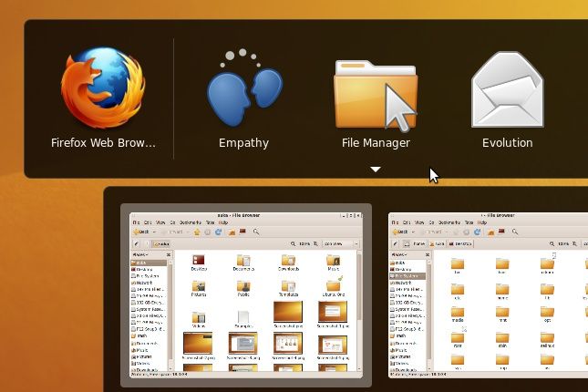
Task: Click Computer toolbar icon in home folder window
Action: (242, 232)
